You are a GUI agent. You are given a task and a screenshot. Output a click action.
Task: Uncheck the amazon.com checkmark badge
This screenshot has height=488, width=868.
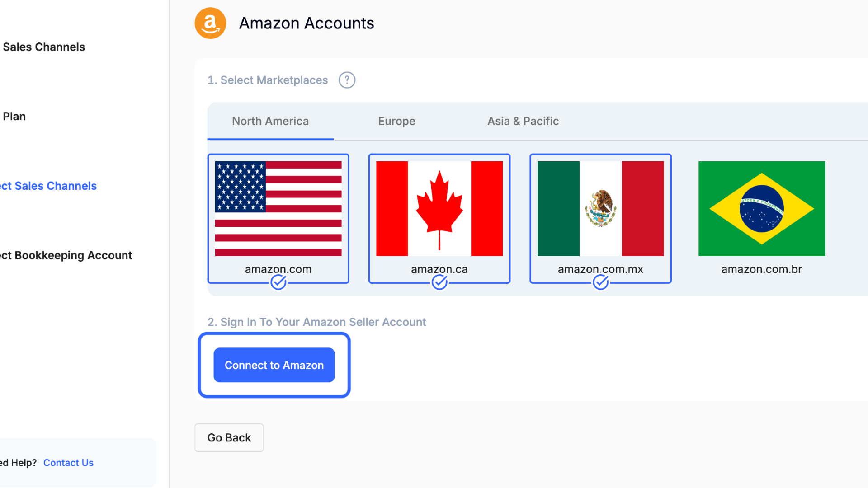tap(278, 282)
